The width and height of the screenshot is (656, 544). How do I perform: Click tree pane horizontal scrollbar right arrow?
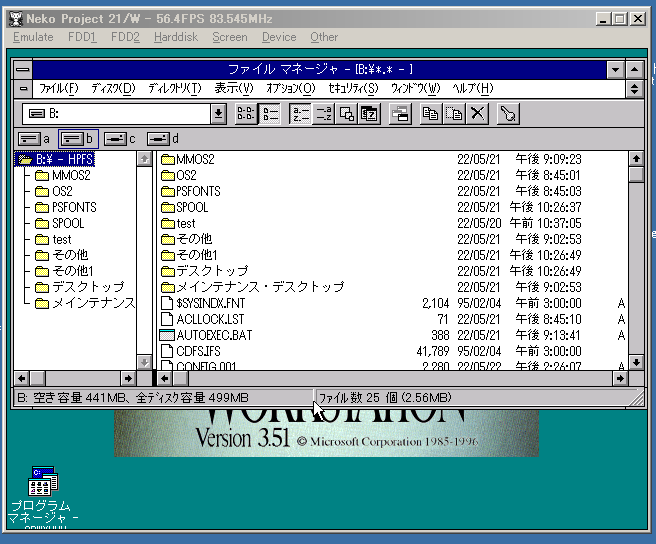128,379
